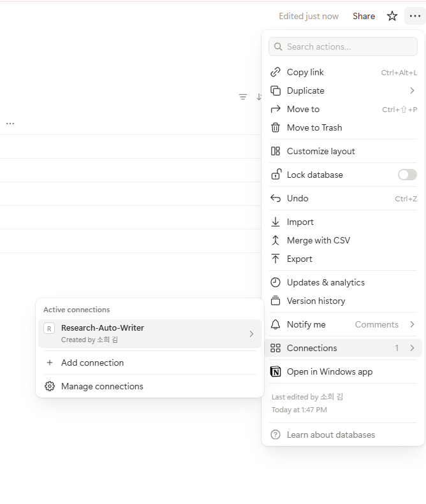The image size is (426, 504).
Task: Click the favorite star icon
Action: click(x=392, y=16)
